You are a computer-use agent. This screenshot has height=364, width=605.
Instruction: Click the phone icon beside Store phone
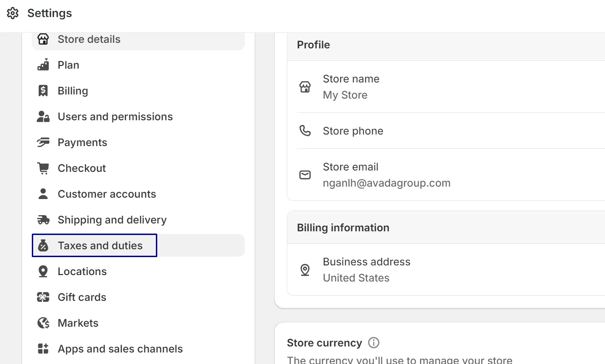coord(305,131)
